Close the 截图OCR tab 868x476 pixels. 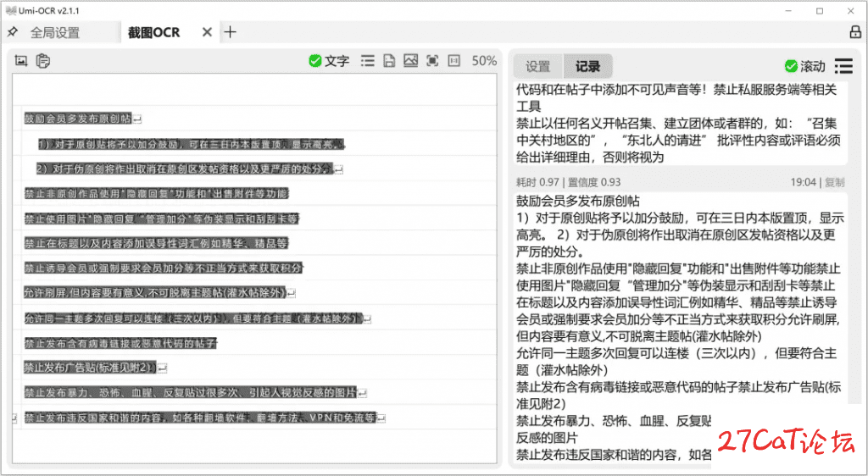coord(207,32)
